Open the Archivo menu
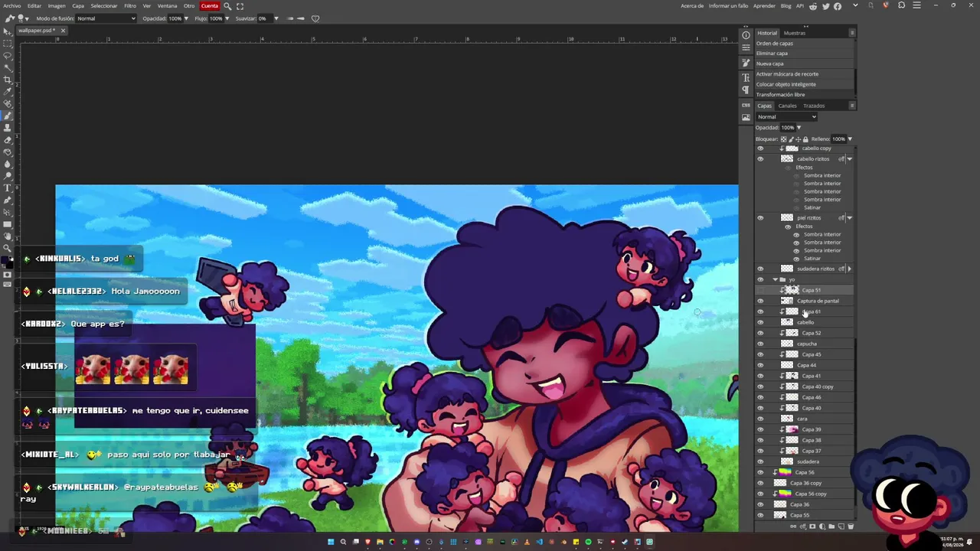The height and width of the screenshot is (551, 980). point(12,6)
